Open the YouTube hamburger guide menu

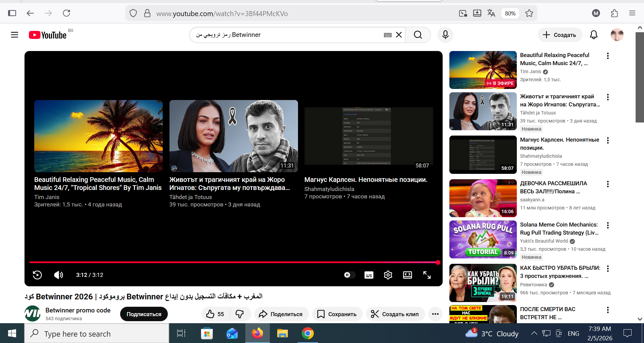click(14, 35)
